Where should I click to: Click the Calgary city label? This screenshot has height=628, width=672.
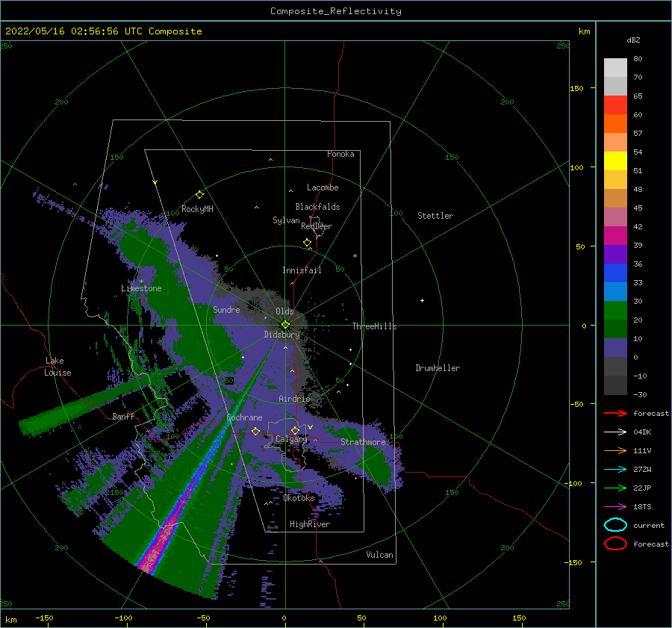[x=291, y=439]
